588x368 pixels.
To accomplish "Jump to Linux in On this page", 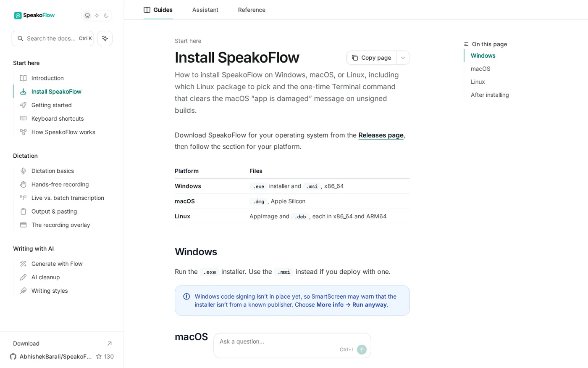I will click(x=478, y=82).
